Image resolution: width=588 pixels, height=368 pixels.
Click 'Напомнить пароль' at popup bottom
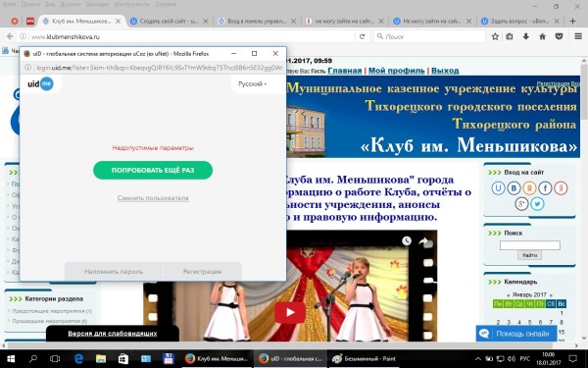click(114, 272)
